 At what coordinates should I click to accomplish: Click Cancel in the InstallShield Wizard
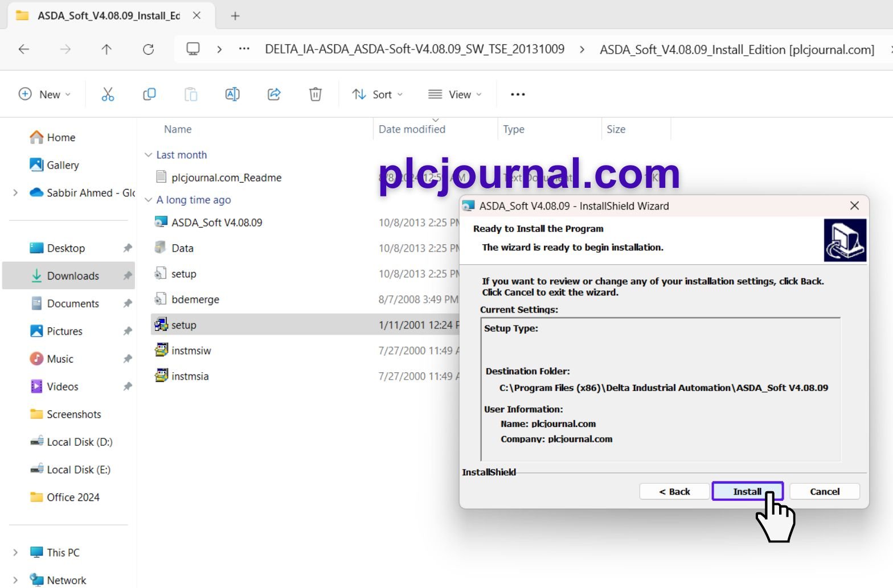[x=825, y=491]
